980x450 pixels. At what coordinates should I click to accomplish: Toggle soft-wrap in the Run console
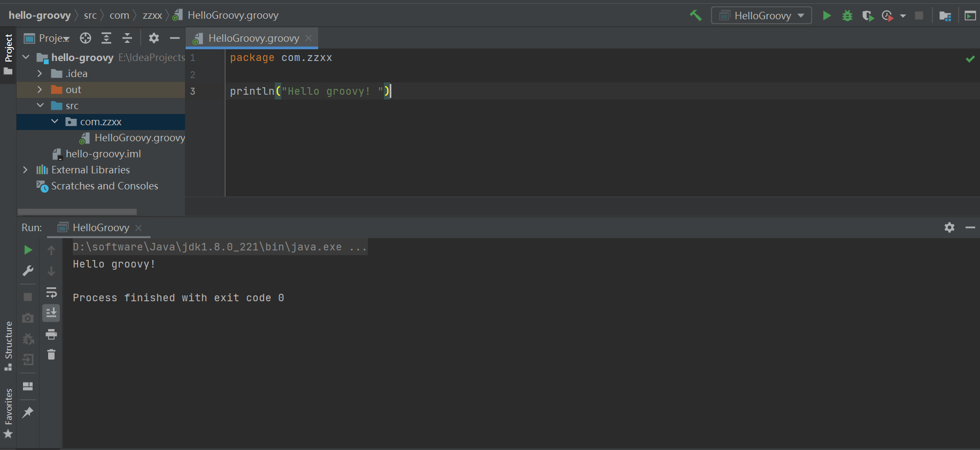click(x=51, y=292)
